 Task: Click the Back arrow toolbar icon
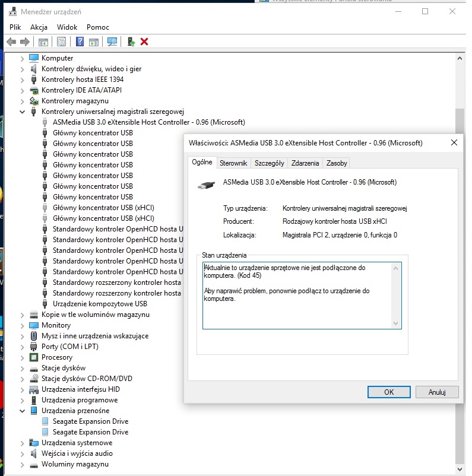11,42
